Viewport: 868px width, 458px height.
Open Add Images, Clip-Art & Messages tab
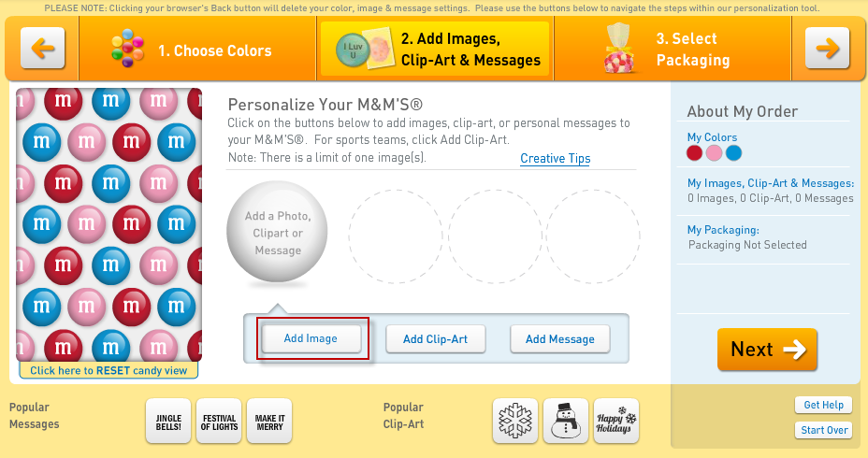435,49
